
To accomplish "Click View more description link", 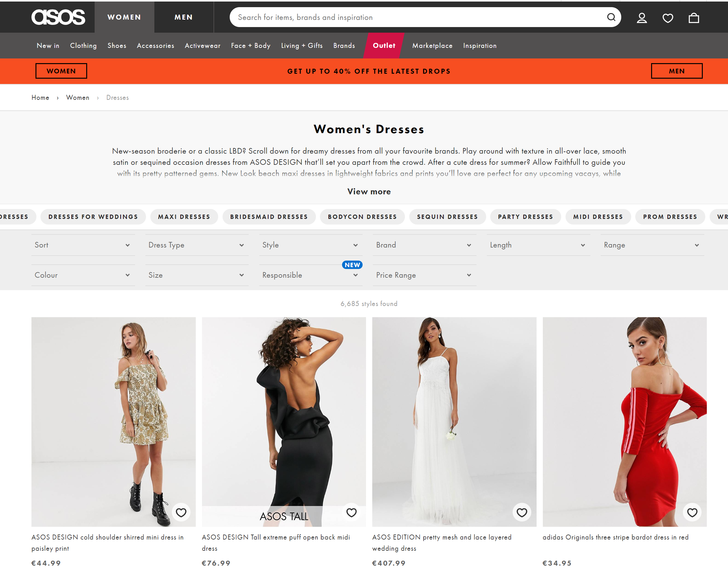I will (369, 191).
